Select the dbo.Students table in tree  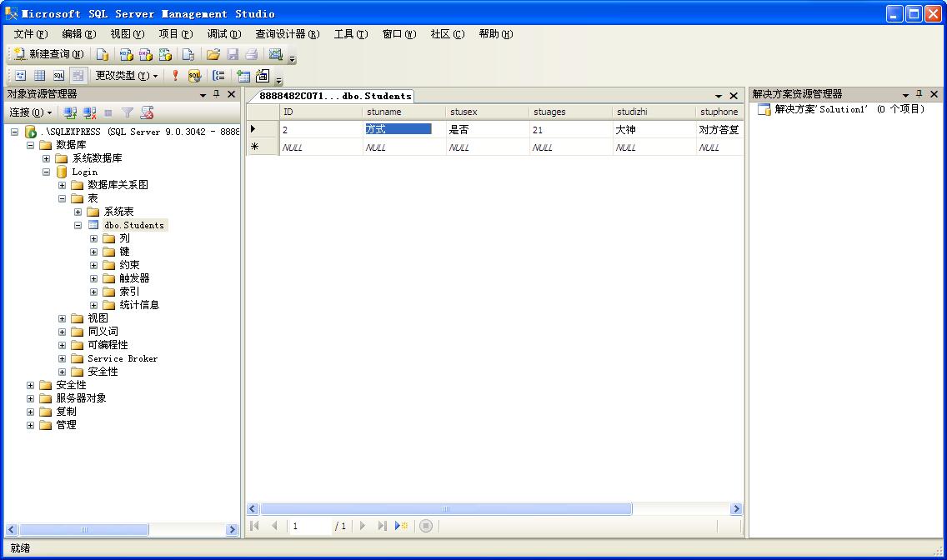click(x=133, y=225)
